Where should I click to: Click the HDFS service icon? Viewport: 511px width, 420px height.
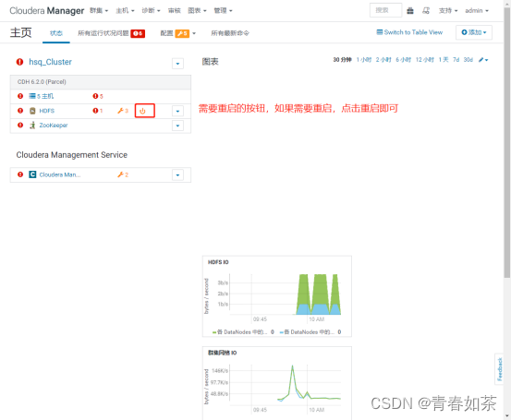(32, 111)
